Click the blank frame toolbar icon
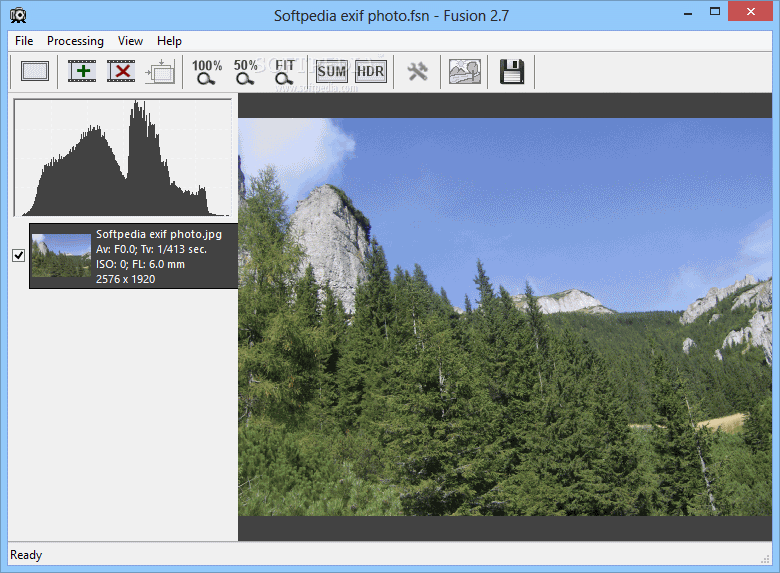780x573 pixels. point(35,71)
